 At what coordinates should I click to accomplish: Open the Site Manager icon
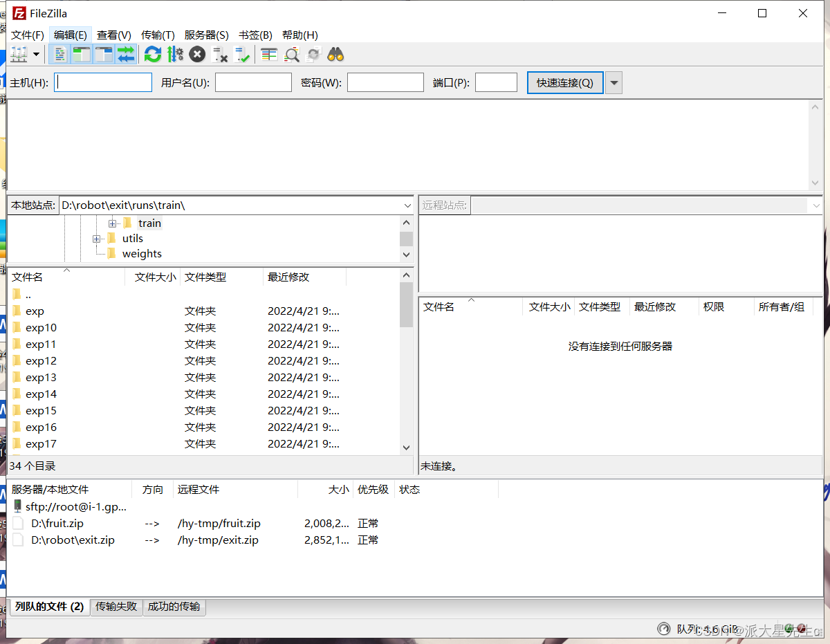point(19,55)
